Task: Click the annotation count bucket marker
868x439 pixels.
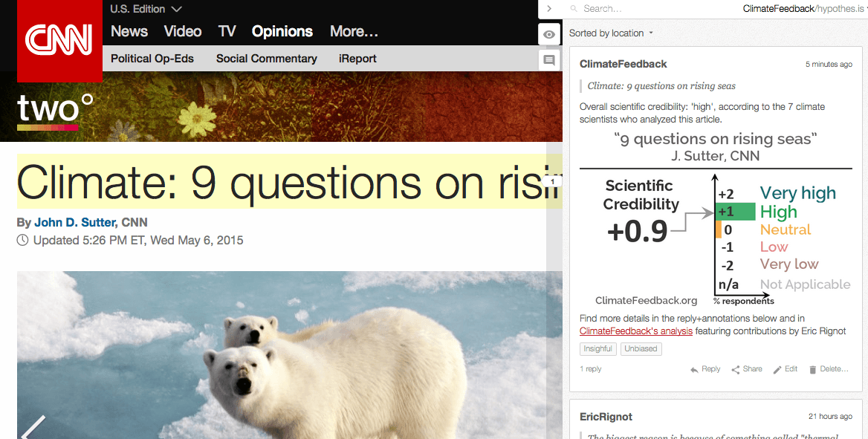Action: point(552,181)
